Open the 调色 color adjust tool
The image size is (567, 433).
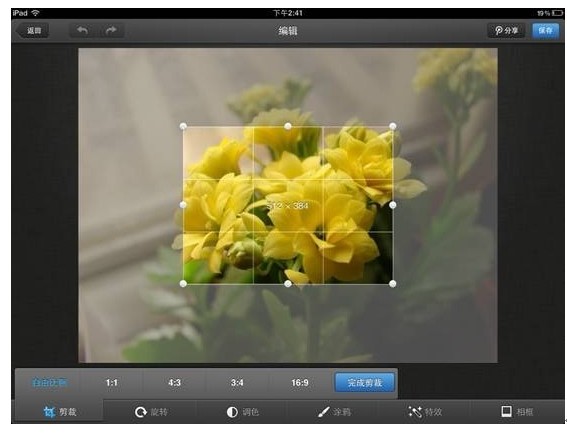pos(242,412)
